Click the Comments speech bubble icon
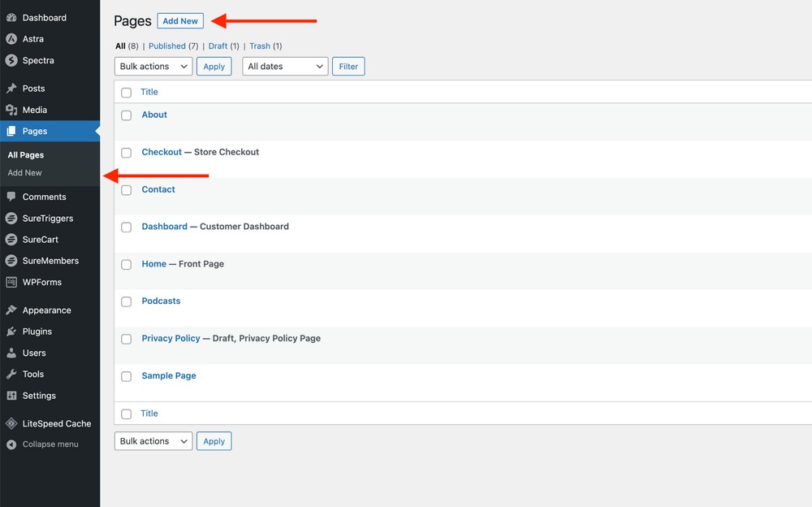The height and width of the screenshot is (507, 812). click(x=11, y=197)
